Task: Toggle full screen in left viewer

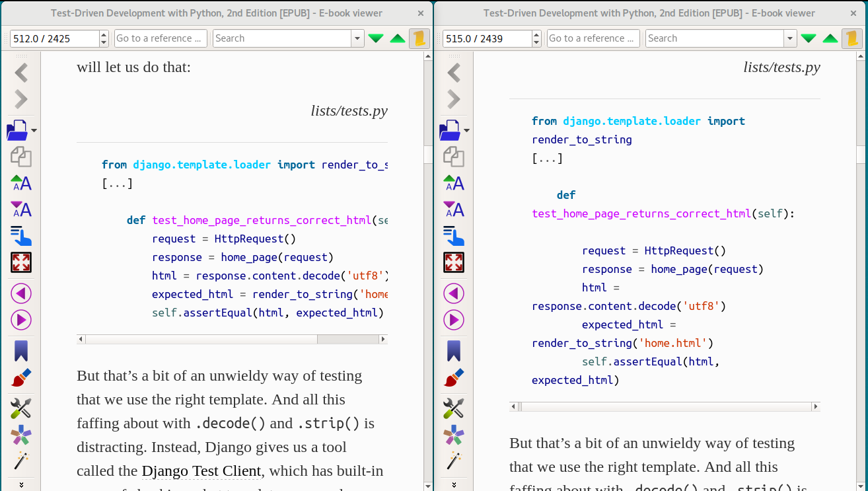Action: point(21,262)
